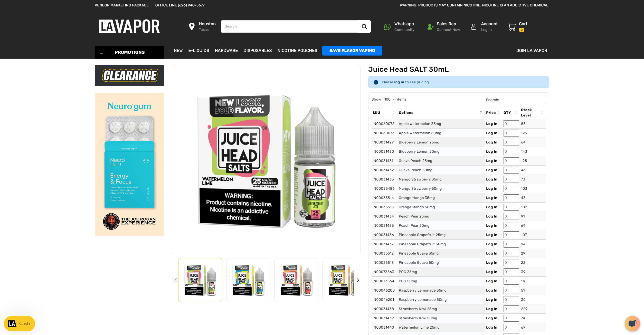
Task: Click QTY field for Watermelon Lime 25mg
Action: 511,328
